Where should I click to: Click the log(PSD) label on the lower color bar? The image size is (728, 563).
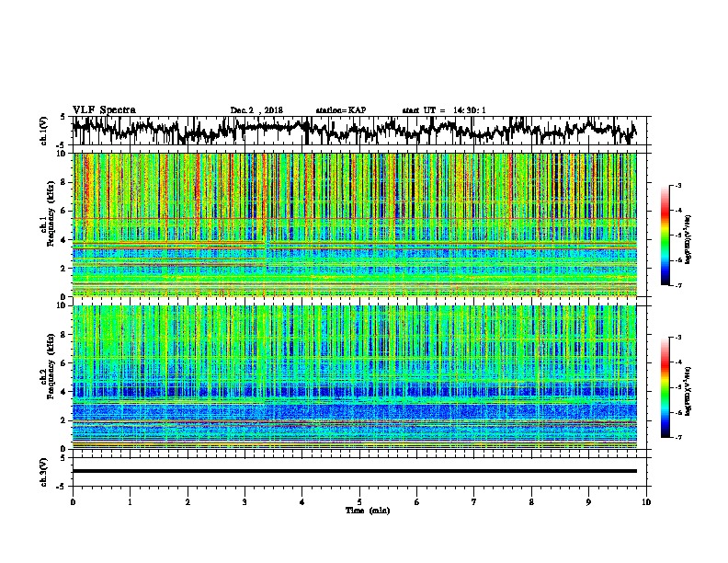(x=688, y=391)
